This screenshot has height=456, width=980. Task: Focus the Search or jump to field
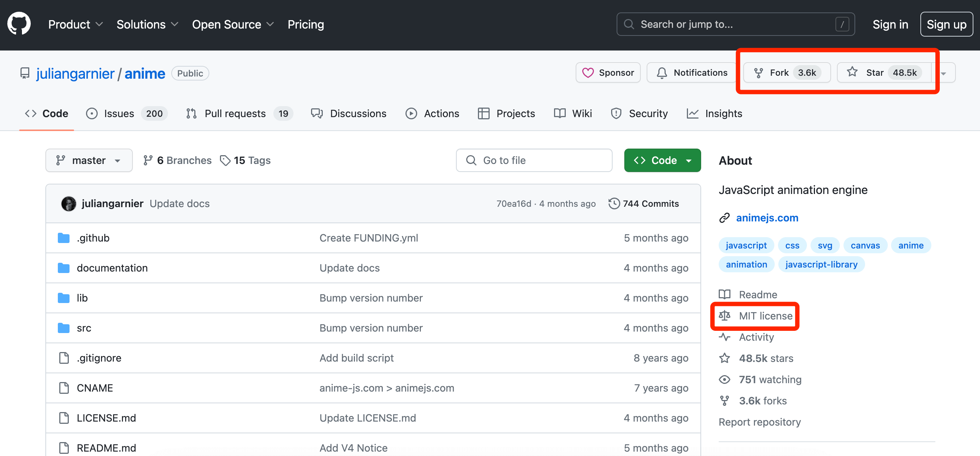736,25
